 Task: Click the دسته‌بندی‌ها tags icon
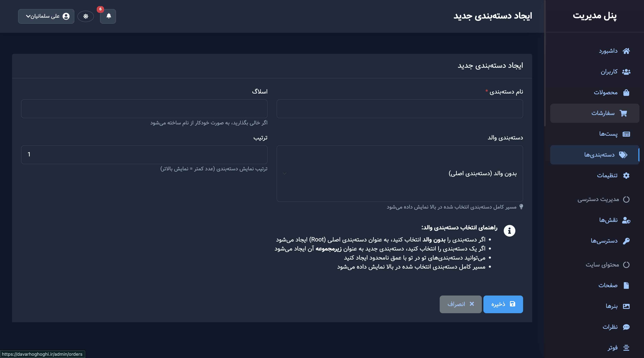click(623, 155)
